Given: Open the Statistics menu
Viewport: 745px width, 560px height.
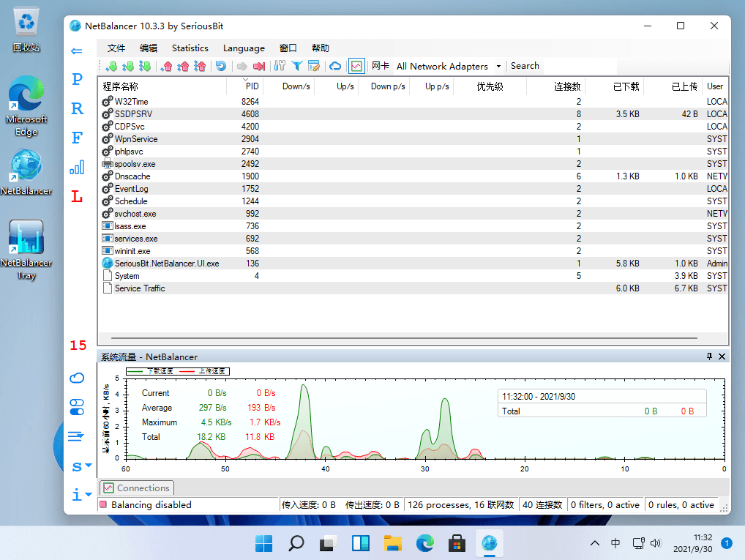Looking at the screenshot, I should coord(190,48).
